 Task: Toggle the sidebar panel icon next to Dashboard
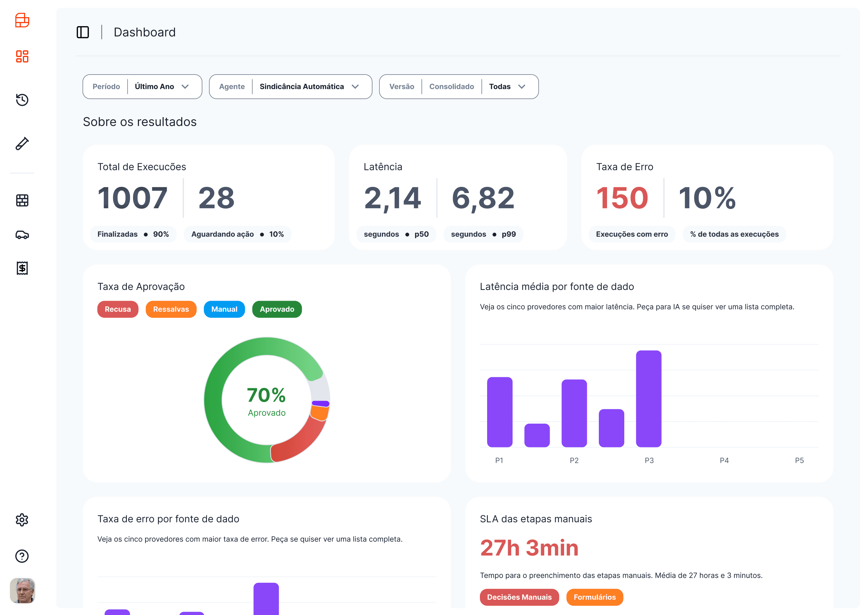coord(83,32)
